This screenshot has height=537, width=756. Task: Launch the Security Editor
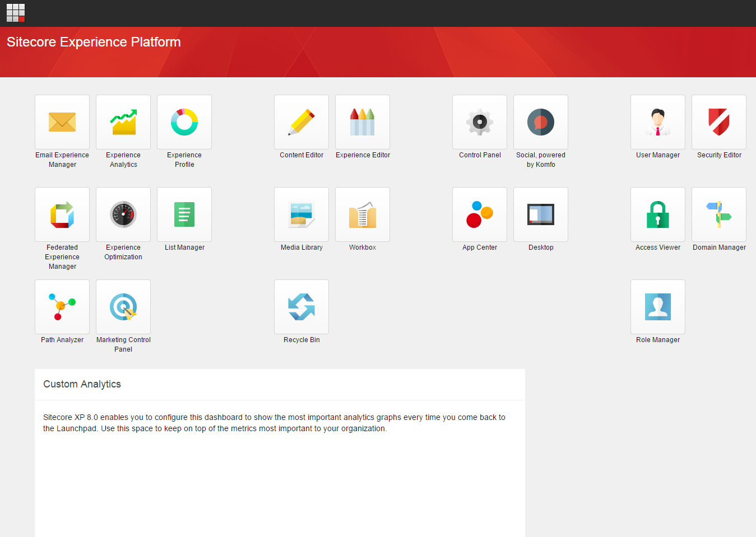(x=719, y=122)
